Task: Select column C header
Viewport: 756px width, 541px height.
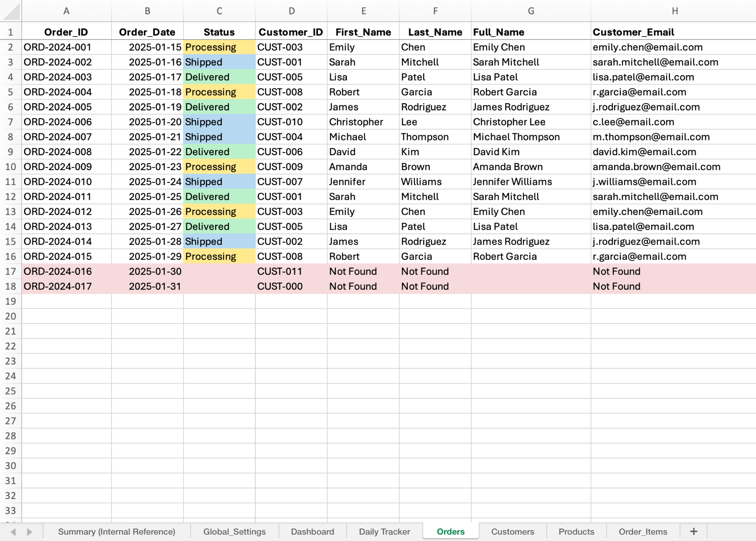Action: 219,11
